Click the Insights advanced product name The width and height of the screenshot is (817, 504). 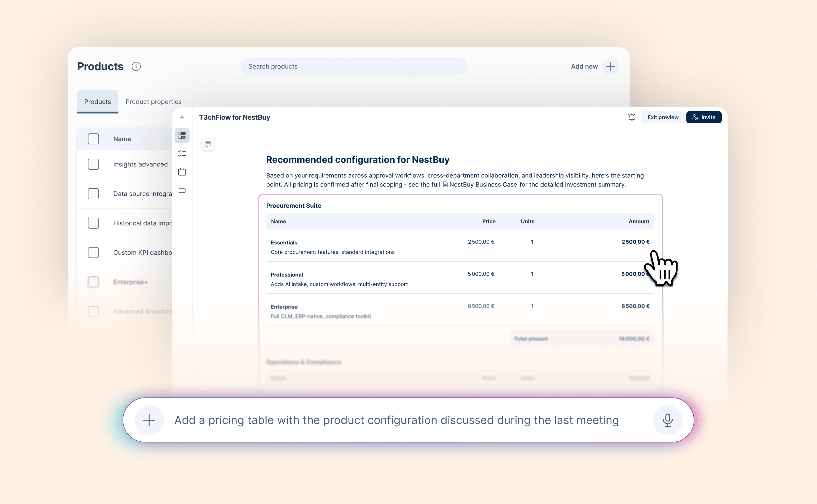[141, 164]
